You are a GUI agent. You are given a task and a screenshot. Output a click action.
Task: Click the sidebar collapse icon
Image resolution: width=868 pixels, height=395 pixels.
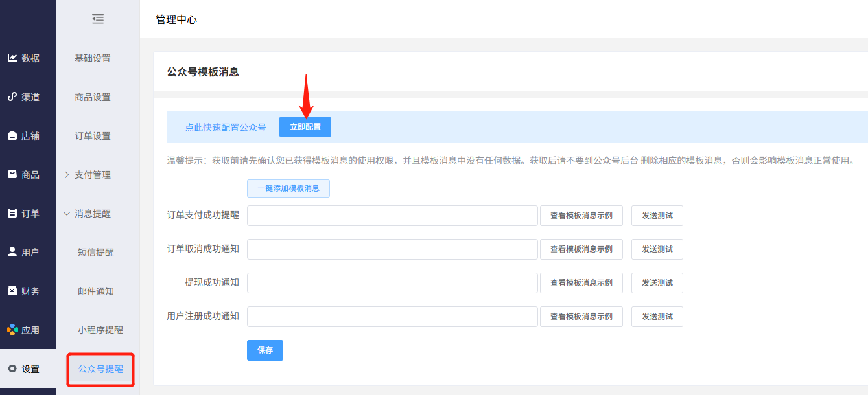(x=98, y=19)
